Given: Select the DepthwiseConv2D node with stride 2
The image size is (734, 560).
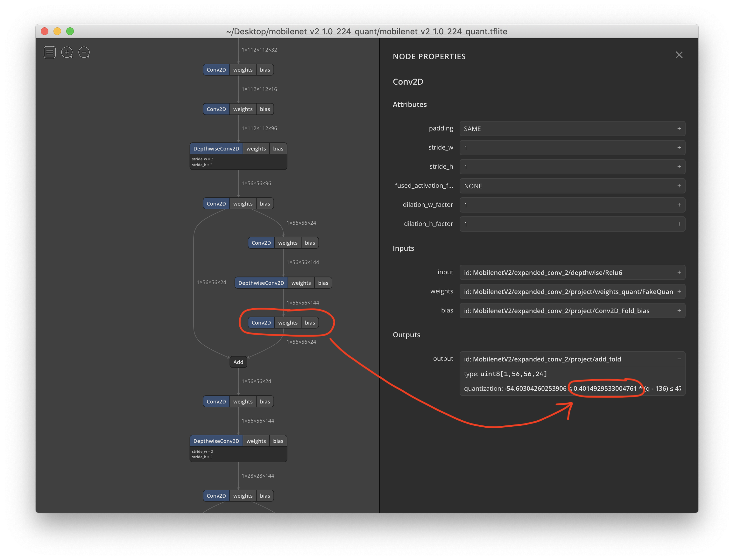Looking at the screenshot, I should [x=216, y=149].
